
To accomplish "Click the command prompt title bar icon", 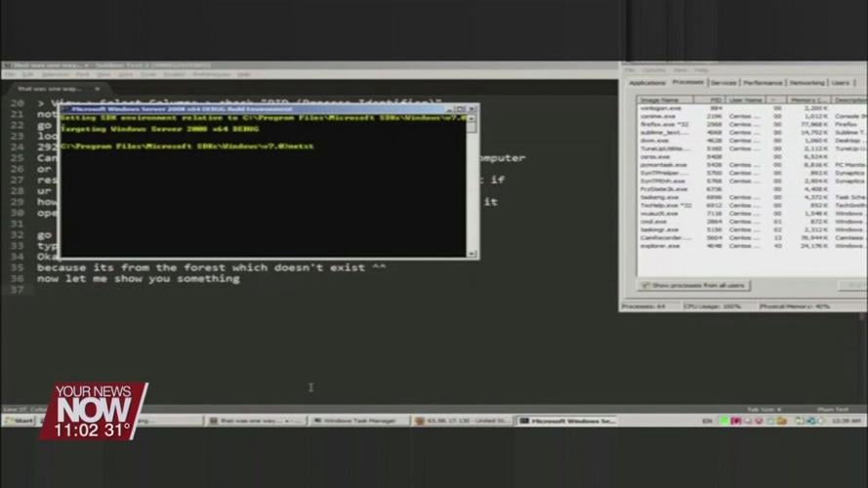I will [65, 107].
